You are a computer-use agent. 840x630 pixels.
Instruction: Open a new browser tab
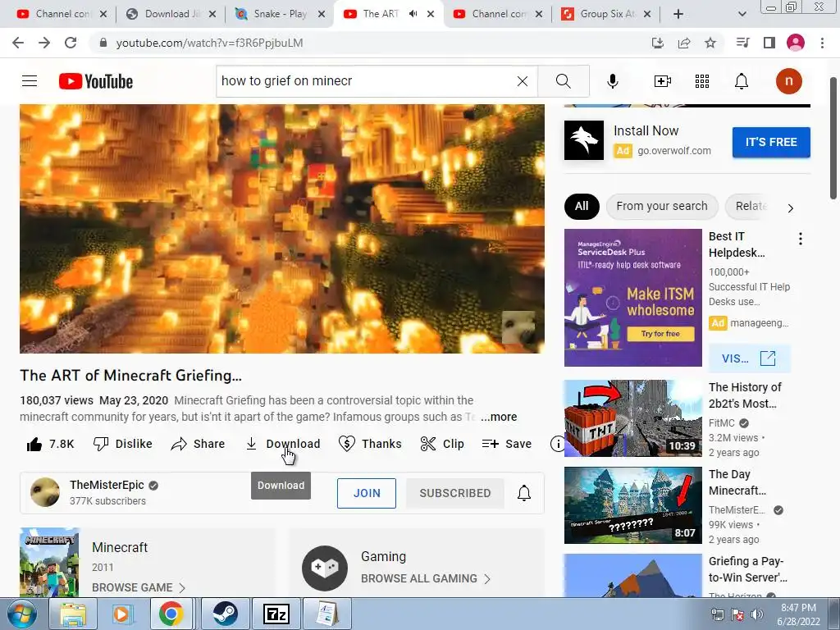(x=678, y=14)
